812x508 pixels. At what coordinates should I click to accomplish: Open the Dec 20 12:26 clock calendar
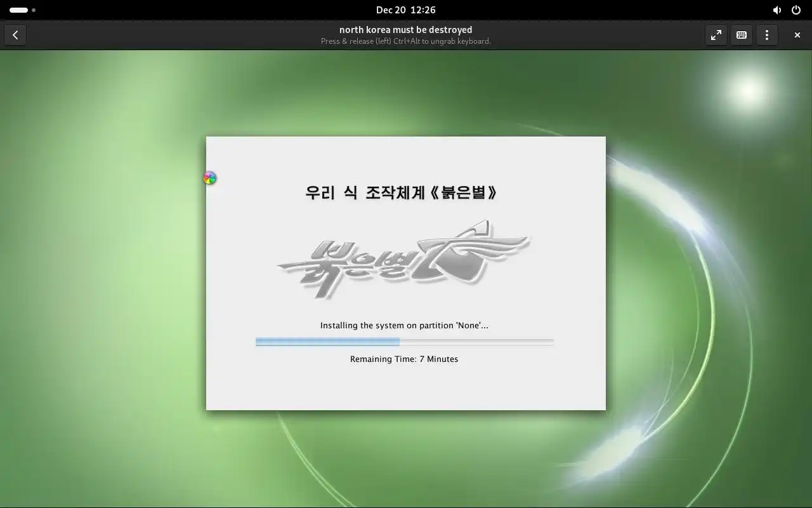[x=406, y=10]
